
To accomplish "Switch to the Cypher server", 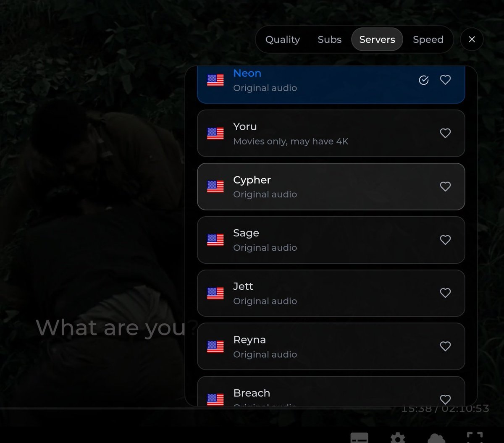I will pyautogui.click(x=331, y=186).
